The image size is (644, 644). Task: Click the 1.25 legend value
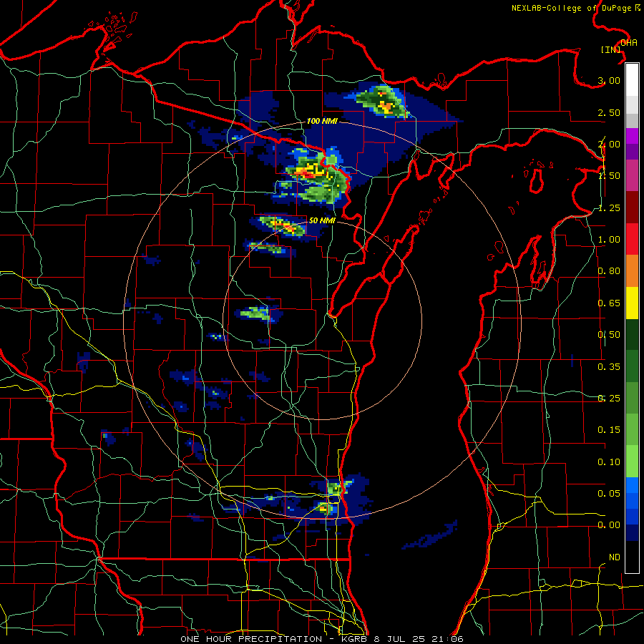pos(609,208)
